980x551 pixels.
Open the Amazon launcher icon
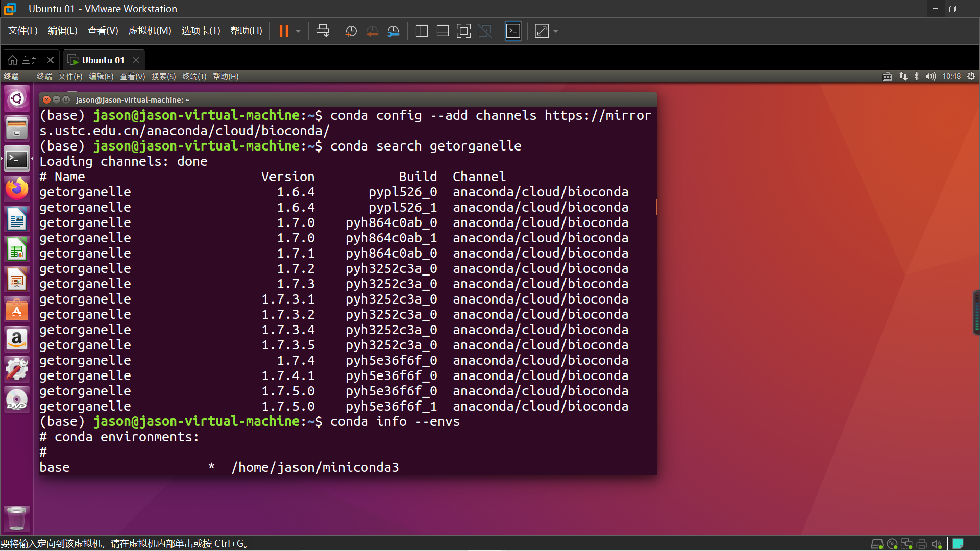[17, 340]
